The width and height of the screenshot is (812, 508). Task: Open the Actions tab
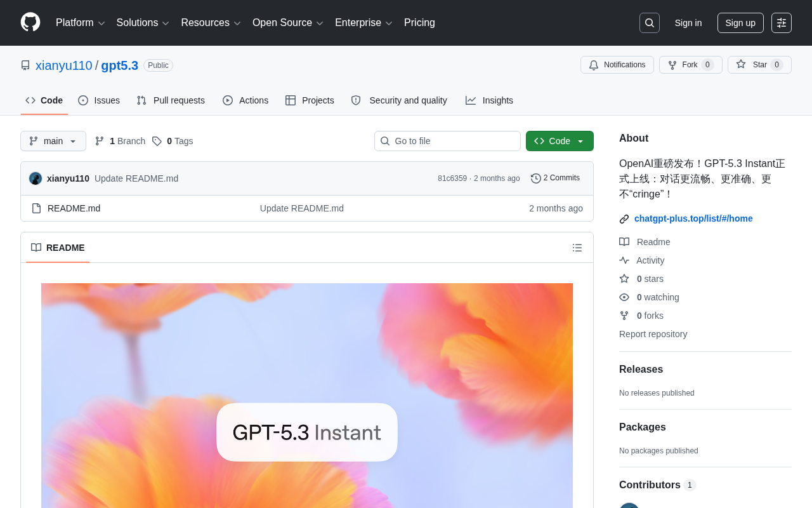246,100
